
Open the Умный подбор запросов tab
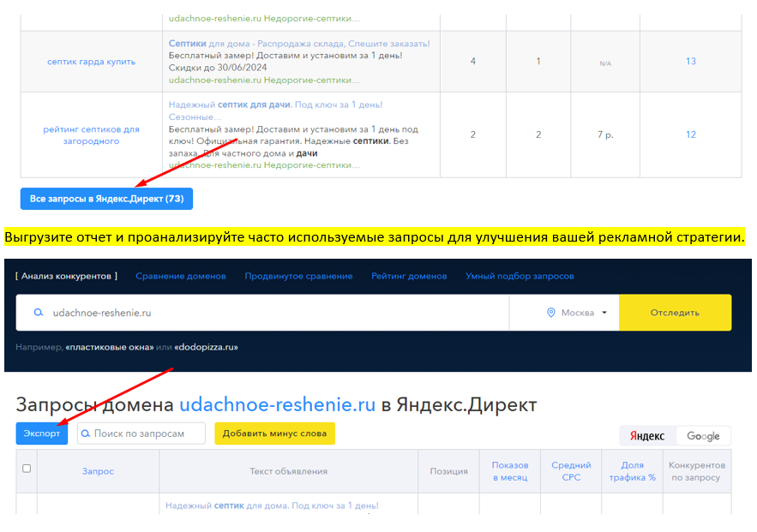pyautogui.click(x=520, y=276)
